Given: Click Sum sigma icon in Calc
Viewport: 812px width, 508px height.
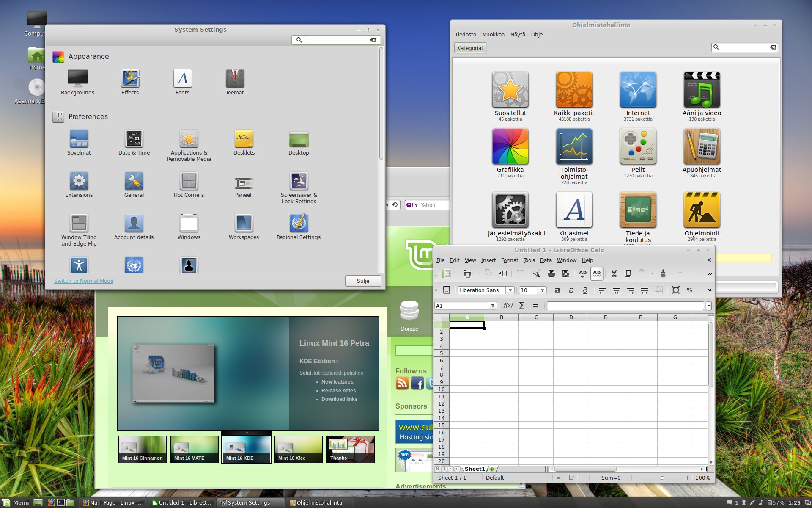Looking at the screenshot, I should (521, 306).
